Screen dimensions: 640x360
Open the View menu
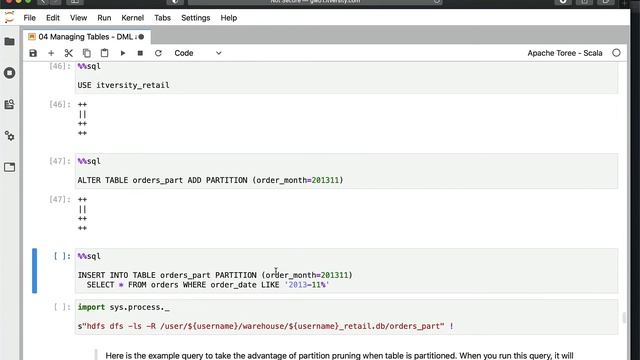78,18
